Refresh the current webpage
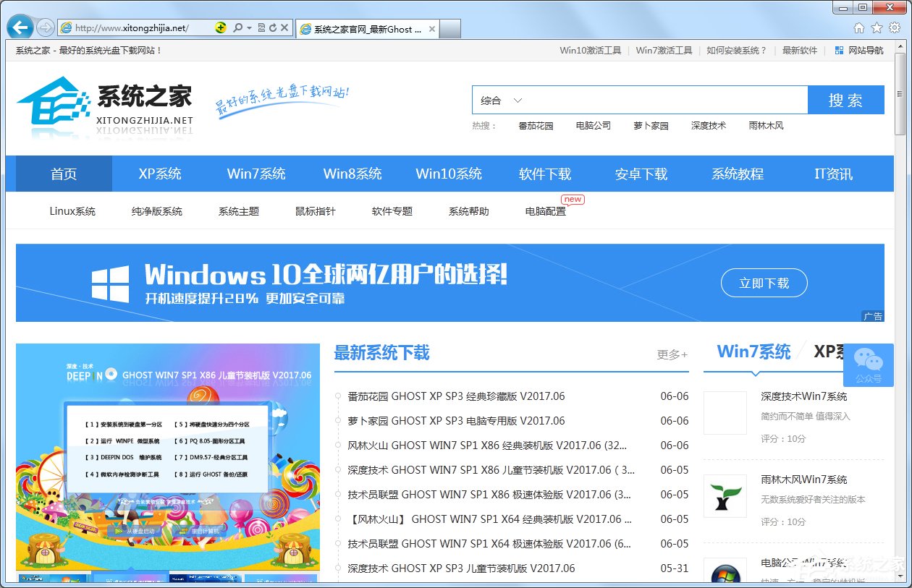Image resolution: width=912 pixels, height=588 pixels. (271, 27)
